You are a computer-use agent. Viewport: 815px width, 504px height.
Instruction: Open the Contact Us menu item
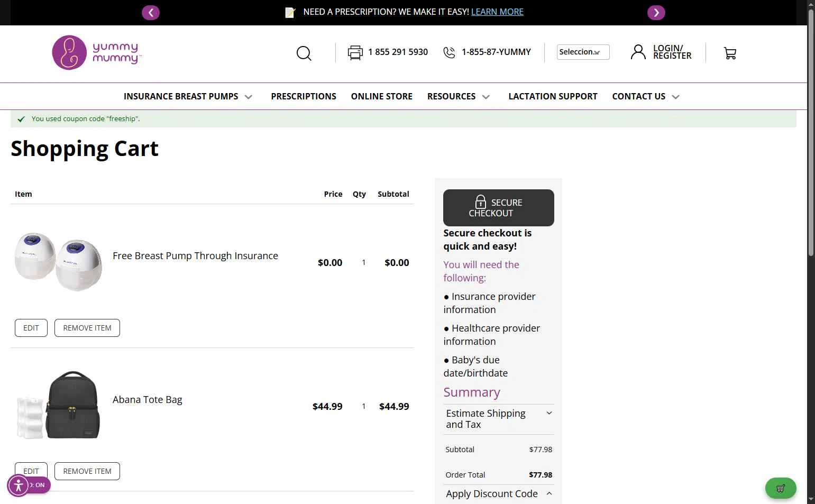coord(639,96)
